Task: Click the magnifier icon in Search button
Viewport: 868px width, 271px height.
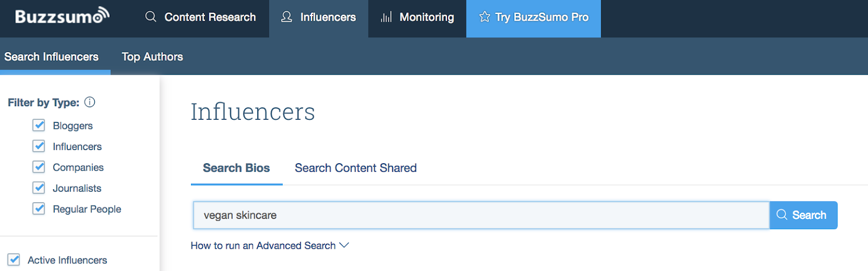Action: pos(782,215)
